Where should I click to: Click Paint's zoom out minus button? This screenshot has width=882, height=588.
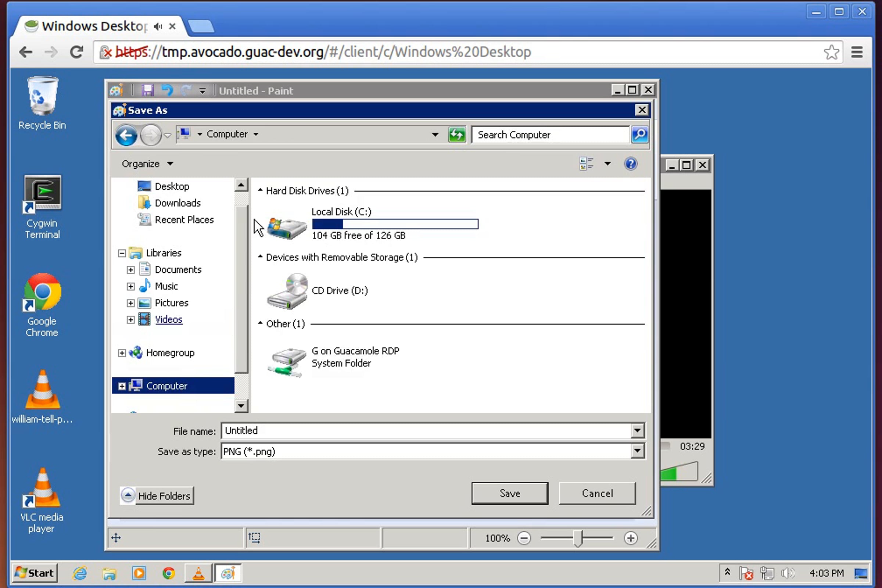tap(524, 538)
